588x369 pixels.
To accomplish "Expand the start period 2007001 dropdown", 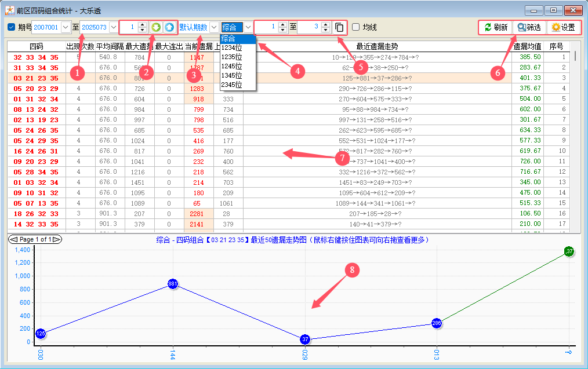I will click(65, 27).
